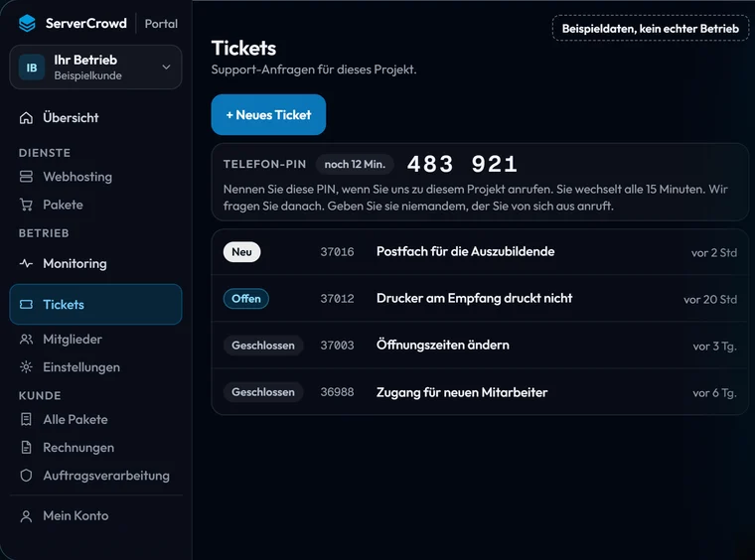Click the Tickets page heading

[x=243, y=48]
